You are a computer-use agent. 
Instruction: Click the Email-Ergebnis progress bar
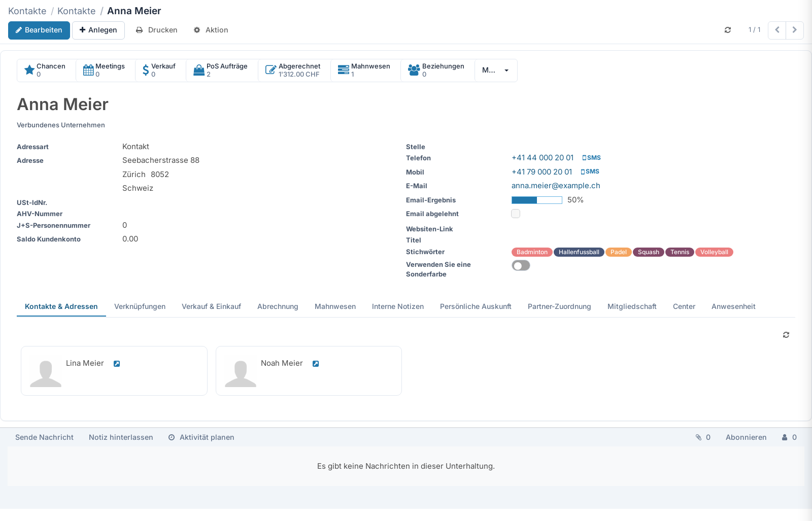(537, 200)
